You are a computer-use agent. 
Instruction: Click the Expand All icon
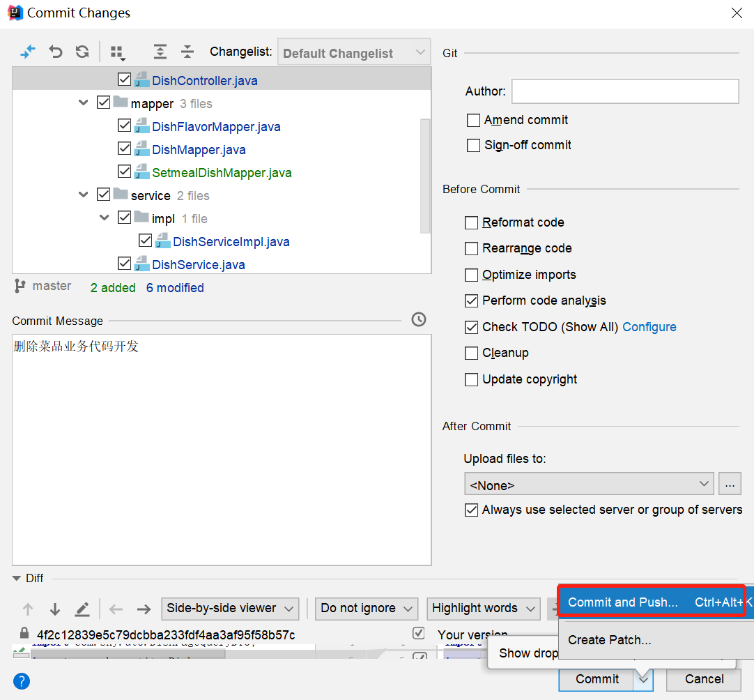tap(160, 52)
